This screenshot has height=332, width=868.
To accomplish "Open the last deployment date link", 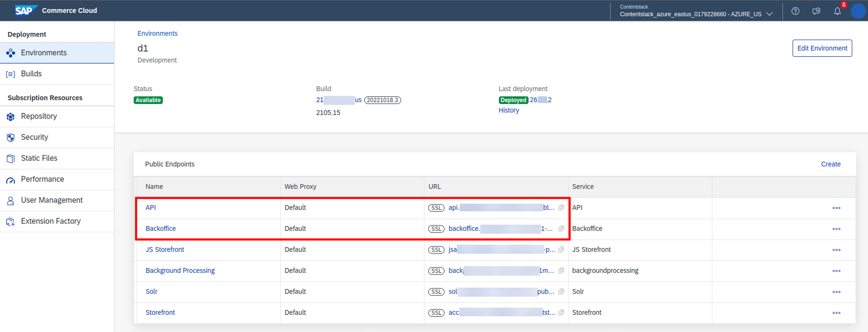I will point(540,100).
